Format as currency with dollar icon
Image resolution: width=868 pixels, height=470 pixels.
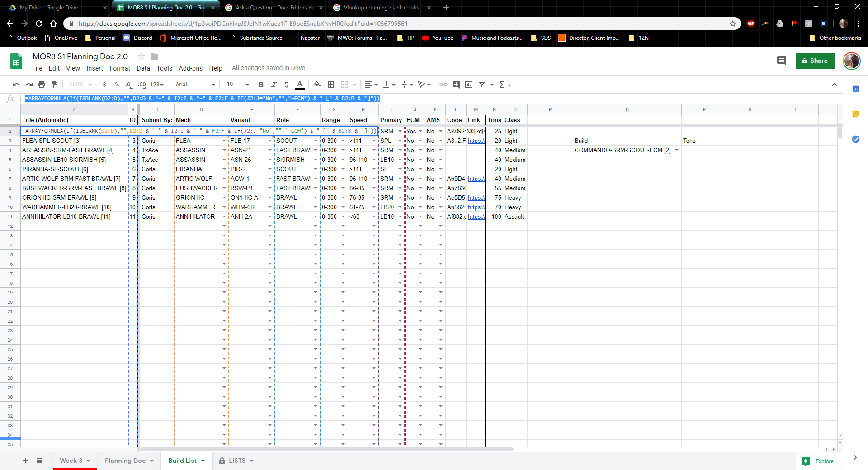[104, 85]
